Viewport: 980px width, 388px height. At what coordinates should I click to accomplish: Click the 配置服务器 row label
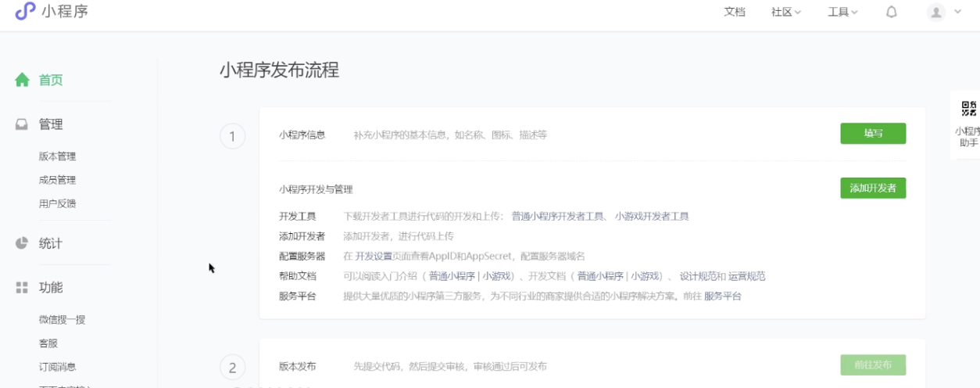(x=302, y=256)
